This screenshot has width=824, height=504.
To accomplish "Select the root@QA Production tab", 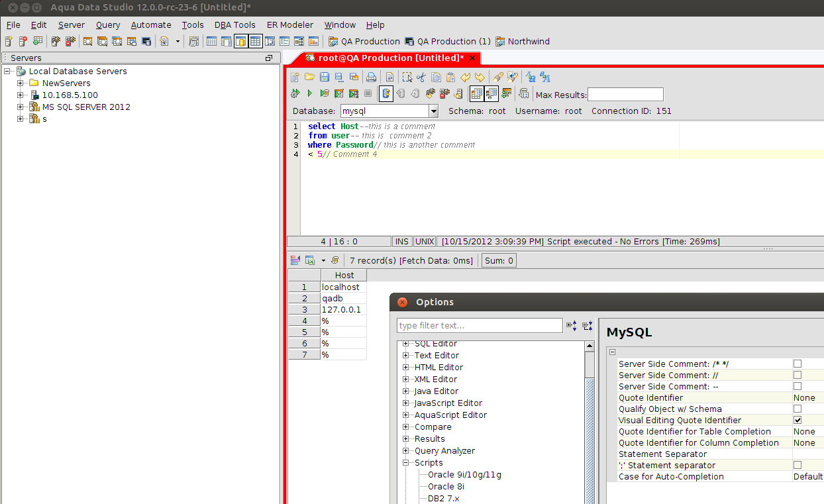I will 389,58.
